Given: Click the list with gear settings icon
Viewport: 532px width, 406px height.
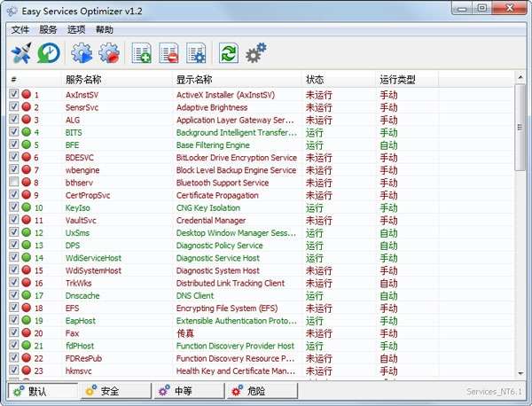Looking at the screenshot, I should click(196, 53).
